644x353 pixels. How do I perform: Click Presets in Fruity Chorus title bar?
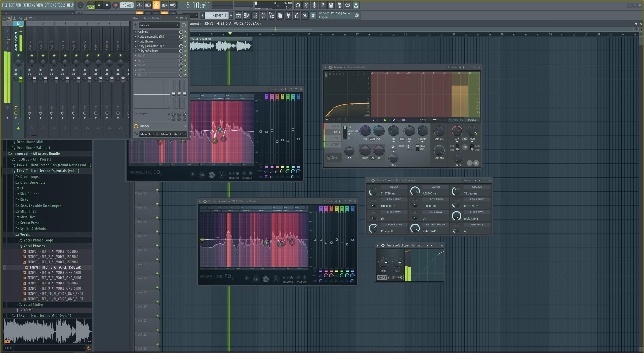pyautogui.click(x=467, y=180)
